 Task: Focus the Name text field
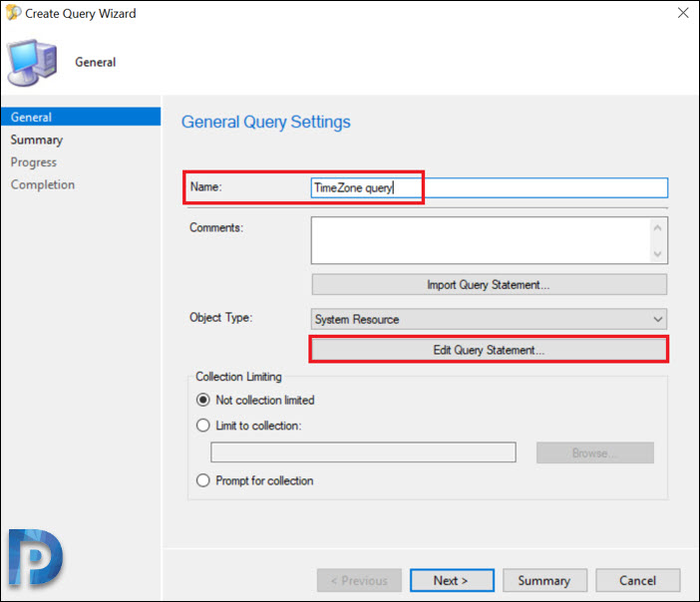point(490,187)
